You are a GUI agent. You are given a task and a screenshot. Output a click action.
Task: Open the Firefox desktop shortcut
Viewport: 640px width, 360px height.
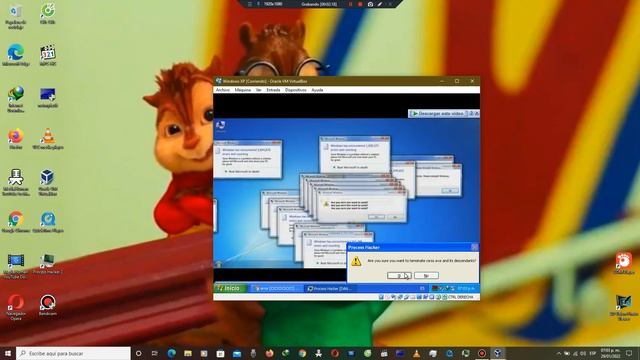16,139
